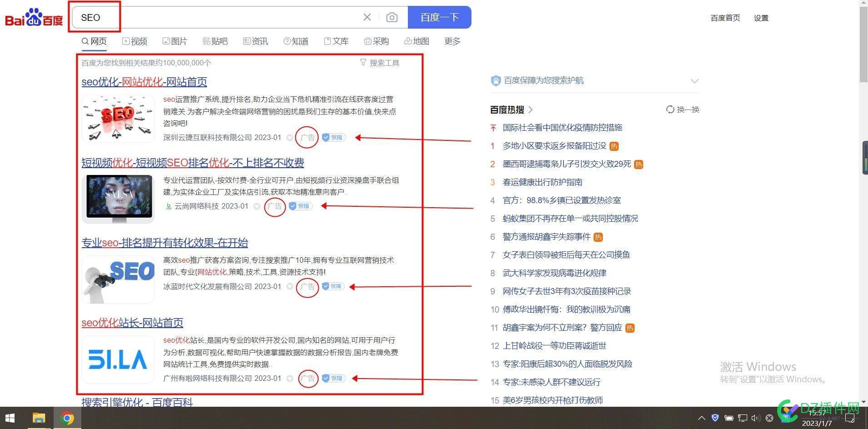This screenshot has width=868, height=429.
Task: Click the taskbar network icon
Action: (742, 418)
